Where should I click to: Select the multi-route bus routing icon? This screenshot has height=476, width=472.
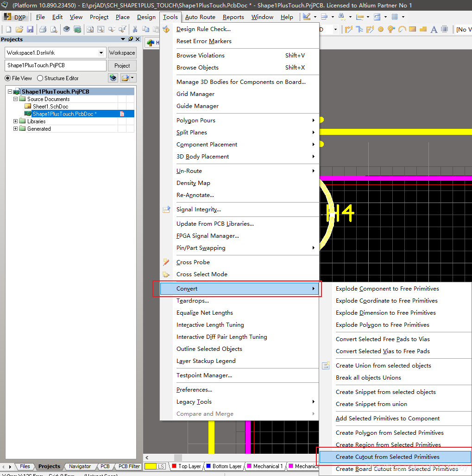(359, 29)
